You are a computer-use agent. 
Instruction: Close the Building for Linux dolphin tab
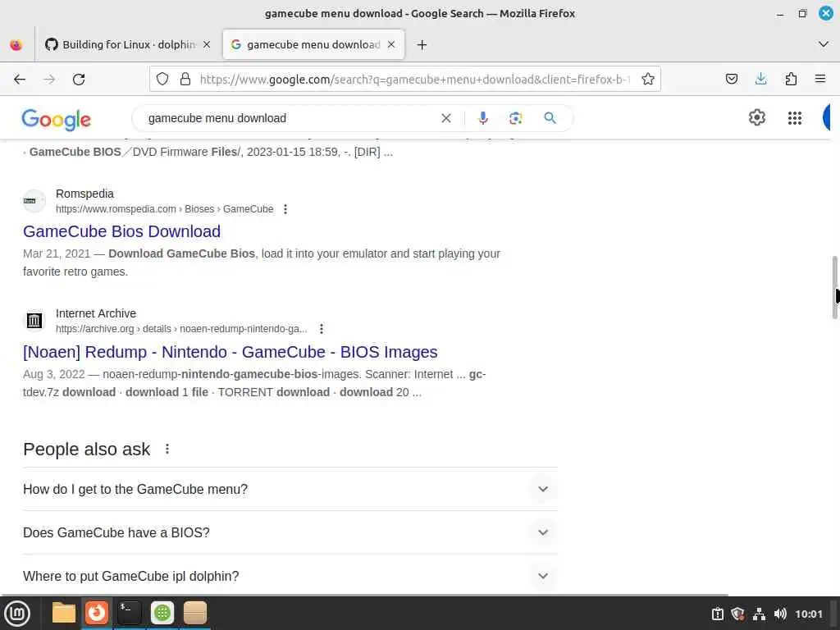click(x=207, y=44)
